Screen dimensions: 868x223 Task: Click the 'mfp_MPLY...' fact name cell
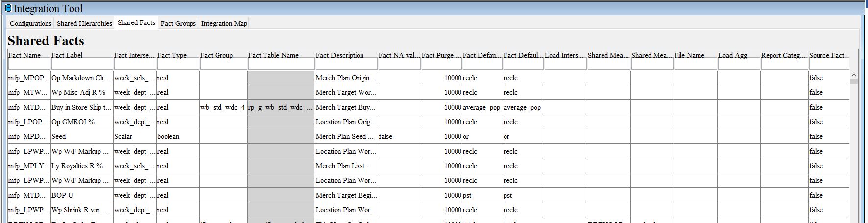pyautogui.click(x=29, y=166)
